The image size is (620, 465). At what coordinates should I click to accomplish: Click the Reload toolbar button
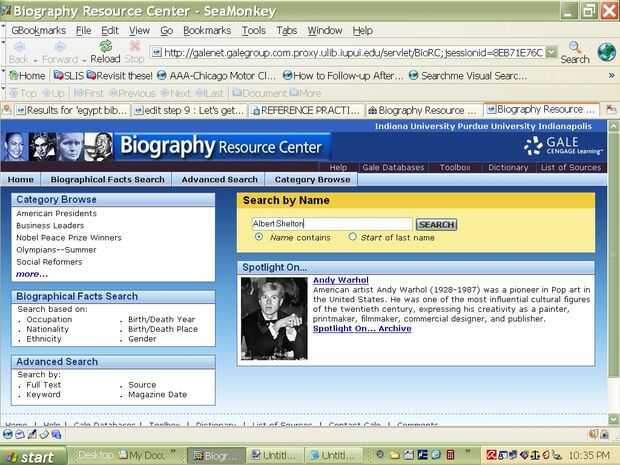point(105,52)
